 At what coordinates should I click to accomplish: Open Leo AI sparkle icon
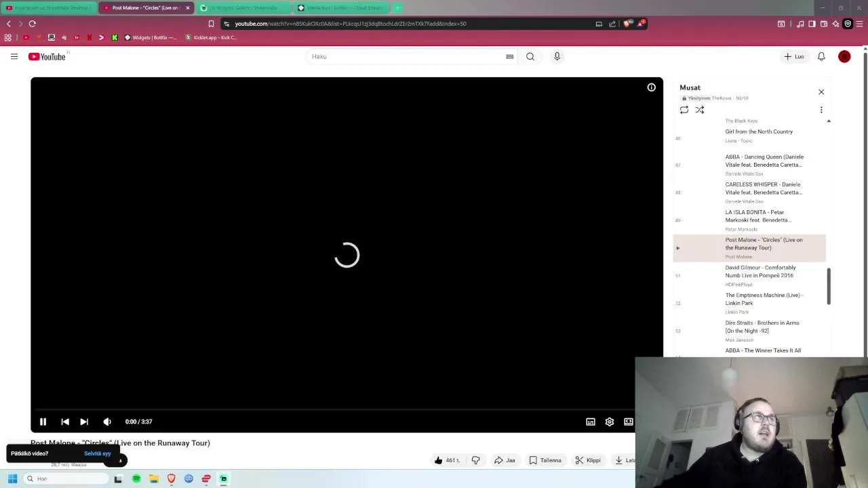(835, 24)
